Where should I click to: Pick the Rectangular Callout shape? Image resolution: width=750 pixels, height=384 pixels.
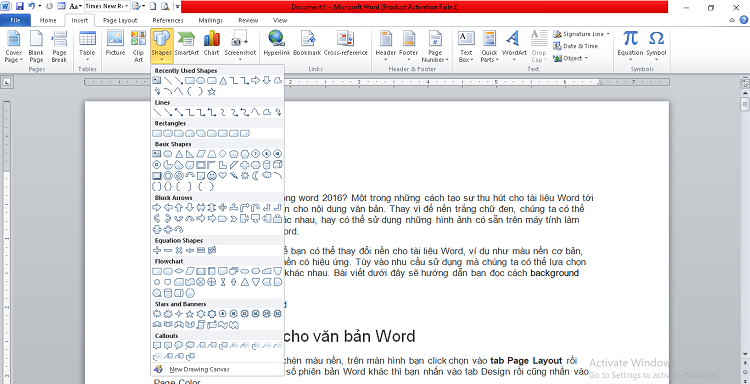tap(156, 345)
